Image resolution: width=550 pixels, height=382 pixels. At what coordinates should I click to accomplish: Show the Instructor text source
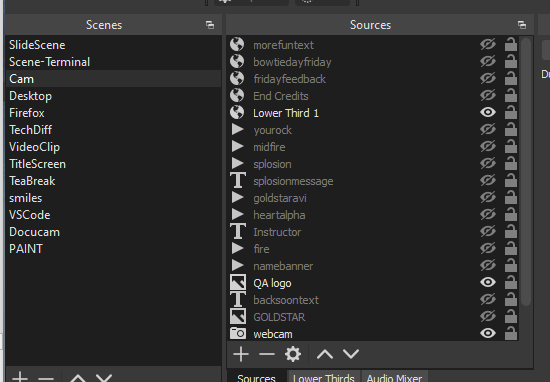(x=488, y=232)
